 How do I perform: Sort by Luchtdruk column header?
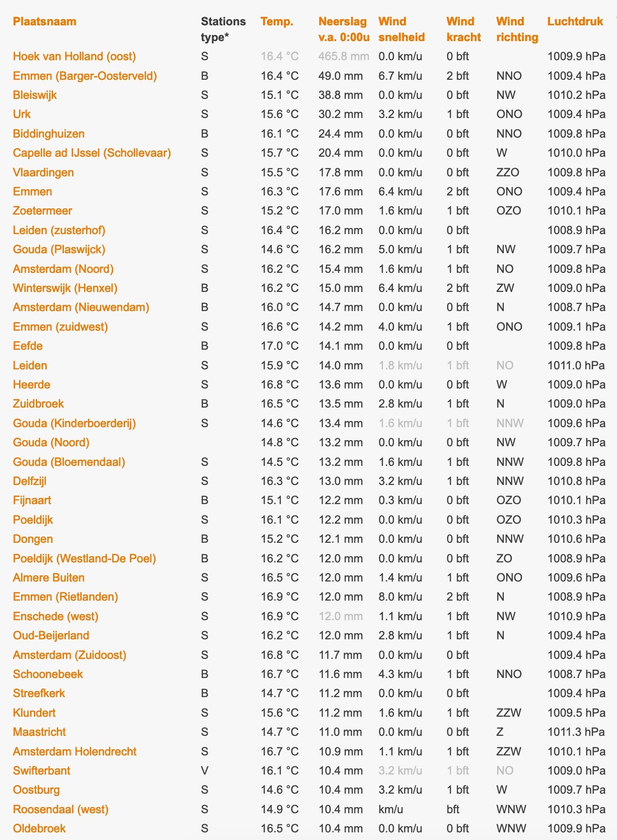pos(575,22)
